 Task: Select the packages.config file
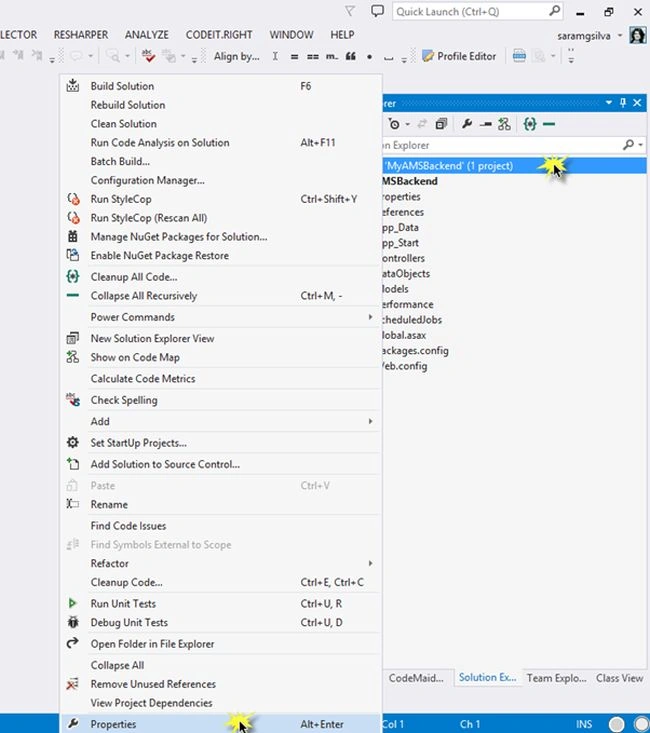click(415, 351)
